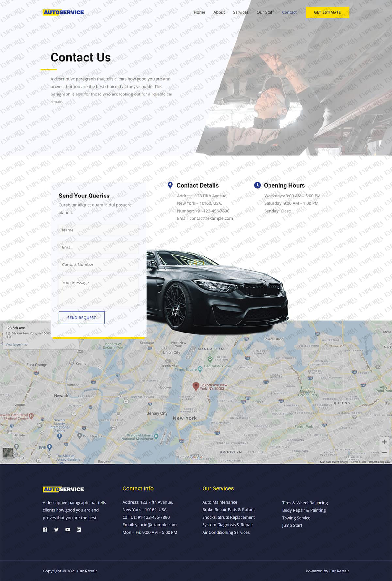Open the LinkedIn icon in footer
Screen dimensions: 392x581
79,530
